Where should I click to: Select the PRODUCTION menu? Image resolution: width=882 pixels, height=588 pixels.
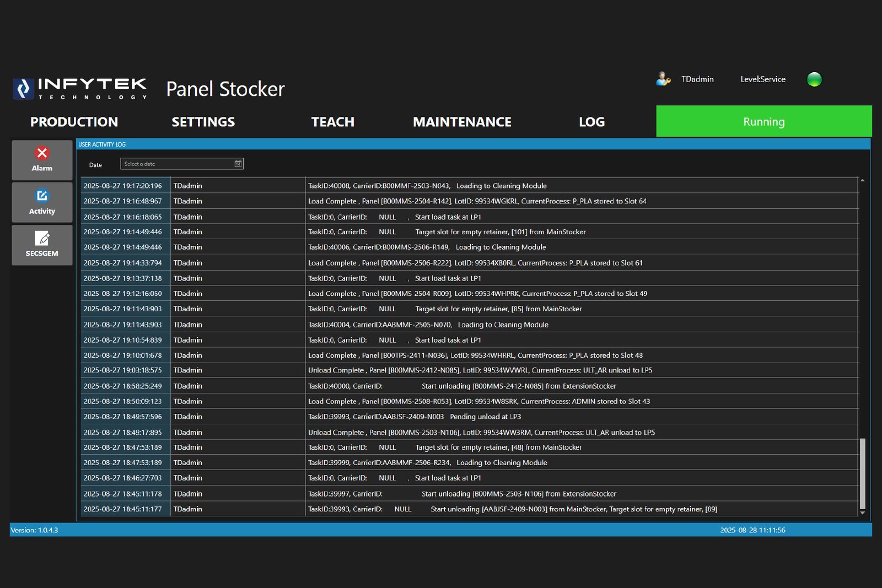click(74, 122)
